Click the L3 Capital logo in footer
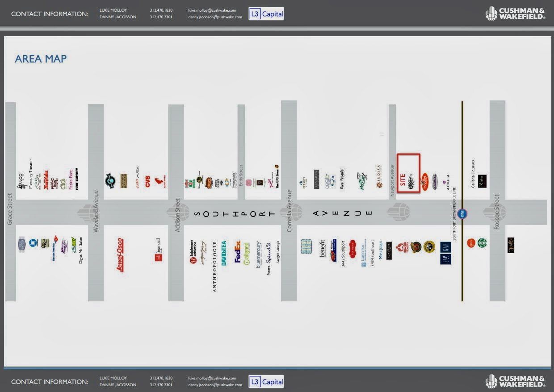554x392 pixels. [266, 382]
